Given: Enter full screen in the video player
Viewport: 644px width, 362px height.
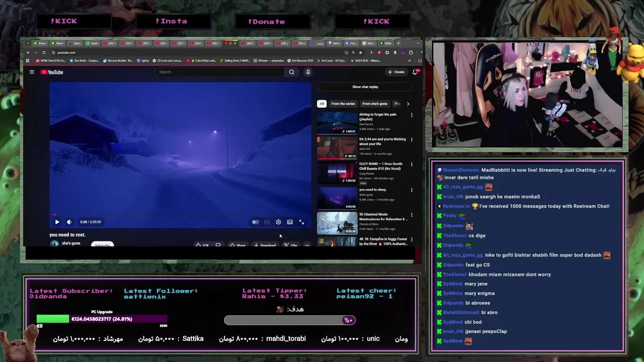Looking at the screenshot, I should 301,222.
